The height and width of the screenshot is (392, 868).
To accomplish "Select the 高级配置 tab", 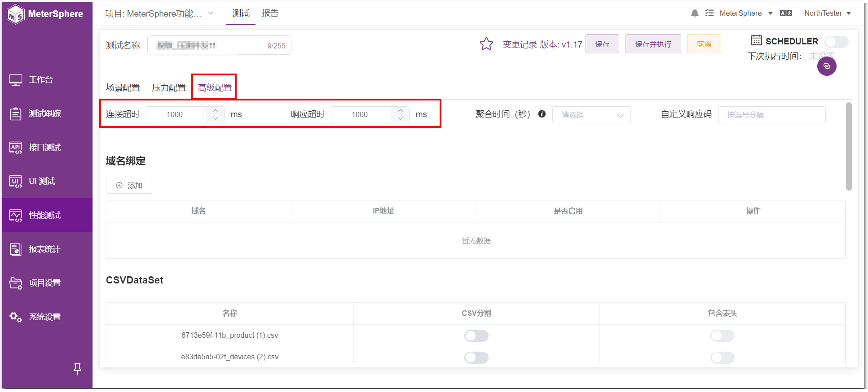I will (x=215, y=87).
